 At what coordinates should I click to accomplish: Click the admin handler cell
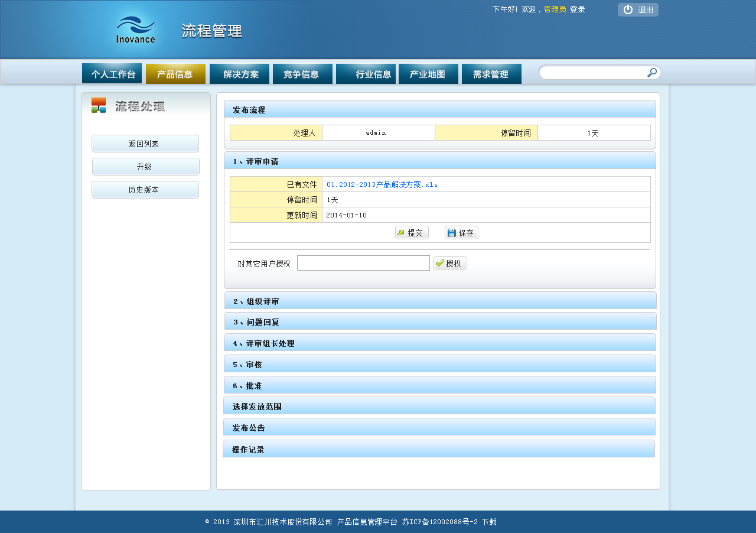coord(379,132)
